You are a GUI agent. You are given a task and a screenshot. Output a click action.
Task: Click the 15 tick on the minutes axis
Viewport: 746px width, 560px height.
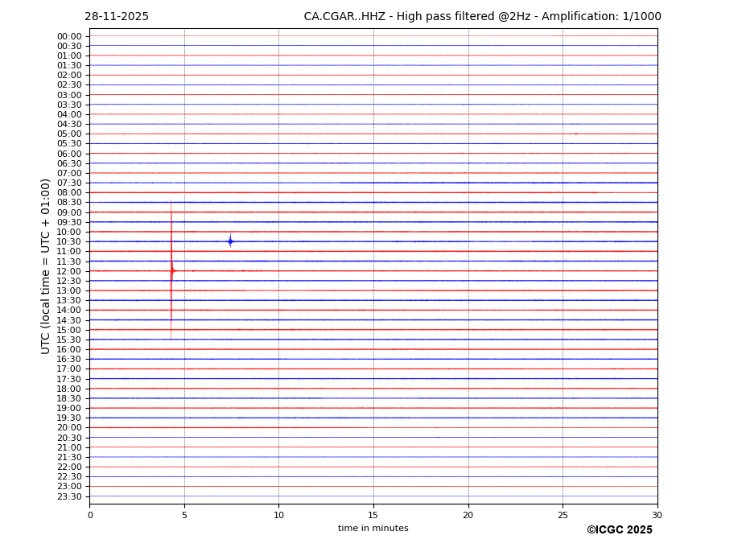coord(373,515)
